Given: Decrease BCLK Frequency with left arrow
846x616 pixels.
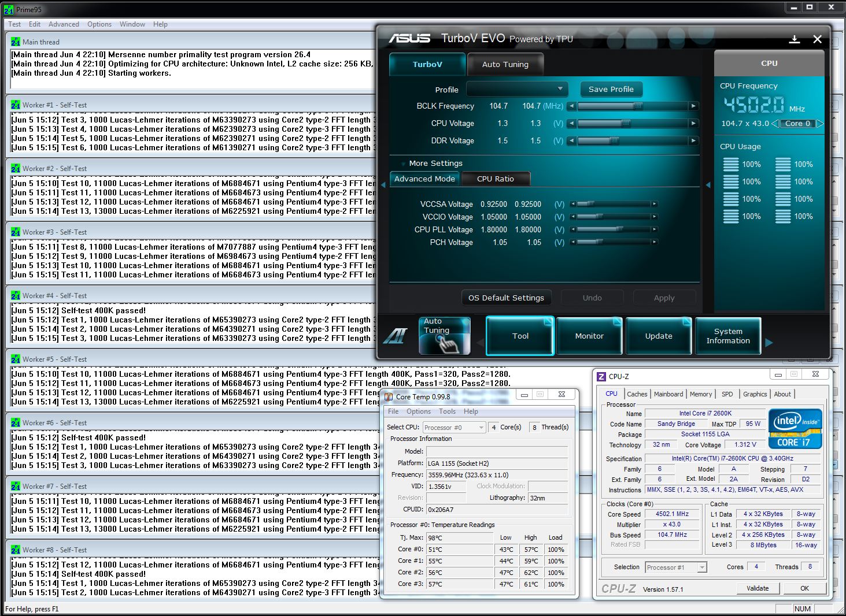Looking at the screenshot, I should (x=571, y=106).
